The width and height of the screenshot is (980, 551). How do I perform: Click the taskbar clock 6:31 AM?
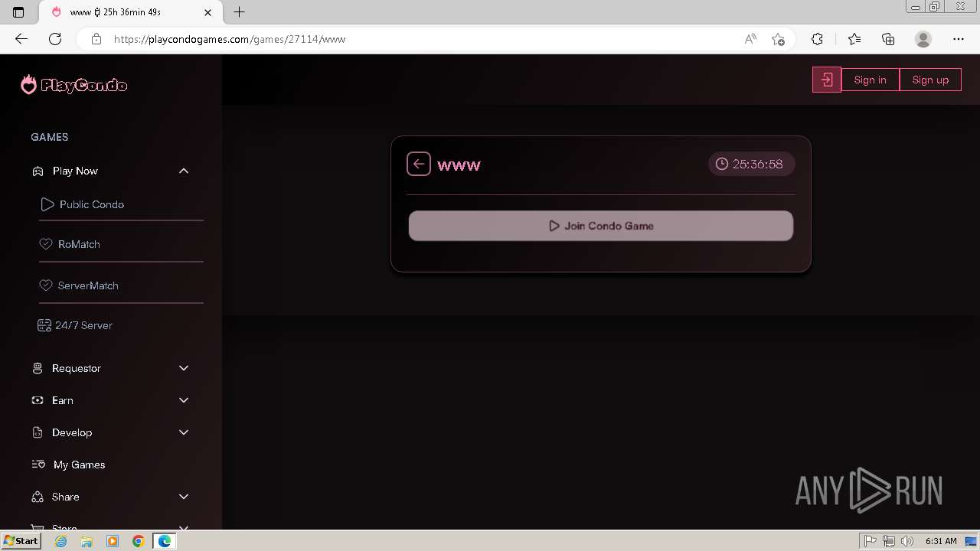tap(940, 541)
